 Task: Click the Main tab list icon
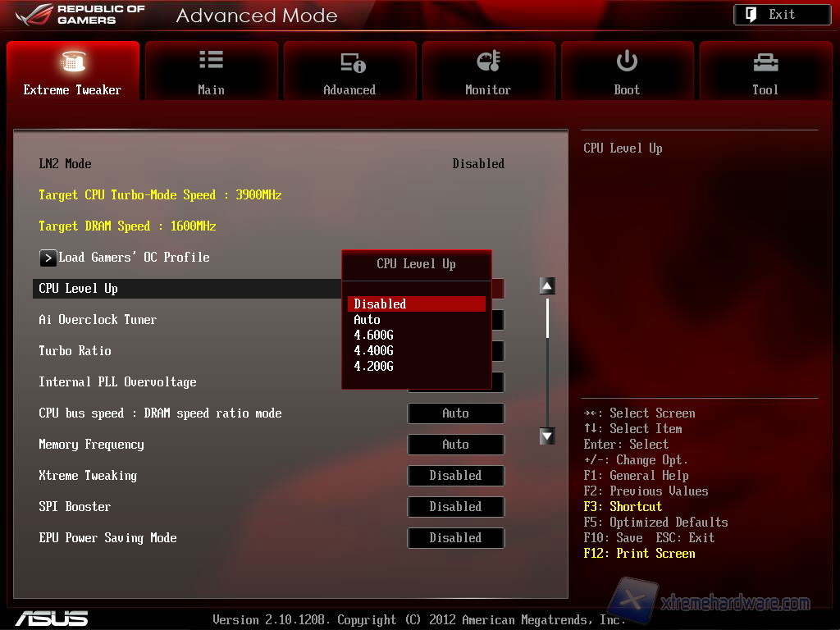[x=211, y=60]
